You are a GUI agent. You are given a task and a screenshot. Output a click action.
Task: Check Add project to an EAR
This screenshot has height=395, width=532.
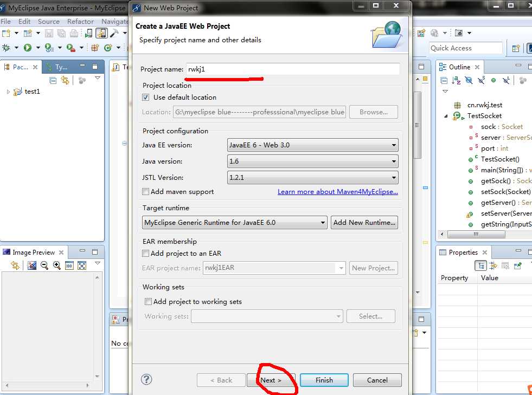tap(145, 253)
